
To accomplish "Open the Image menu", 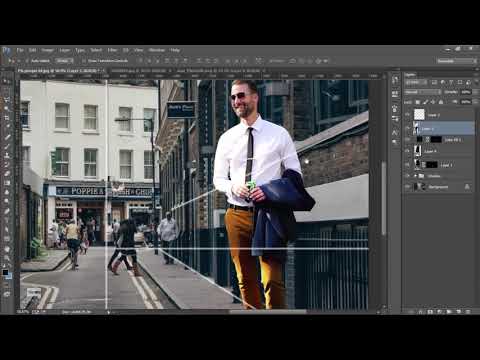I will (47, 50).
